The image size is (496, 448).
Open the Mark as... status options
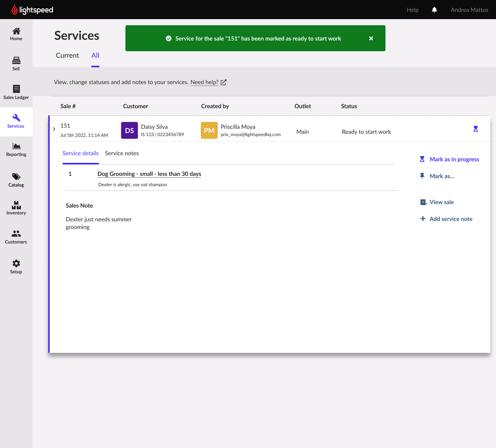click(x=442, y=176)
